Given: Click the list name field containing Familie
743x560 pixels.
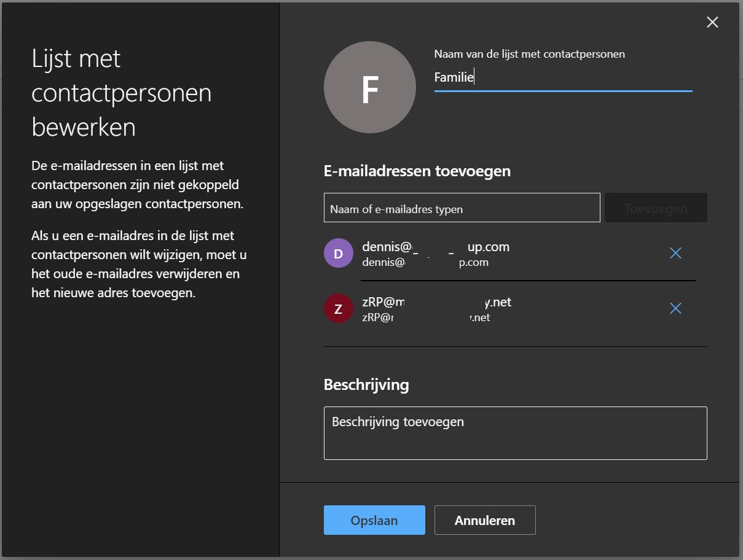Looking at the screenshot, I should point(562,78).
